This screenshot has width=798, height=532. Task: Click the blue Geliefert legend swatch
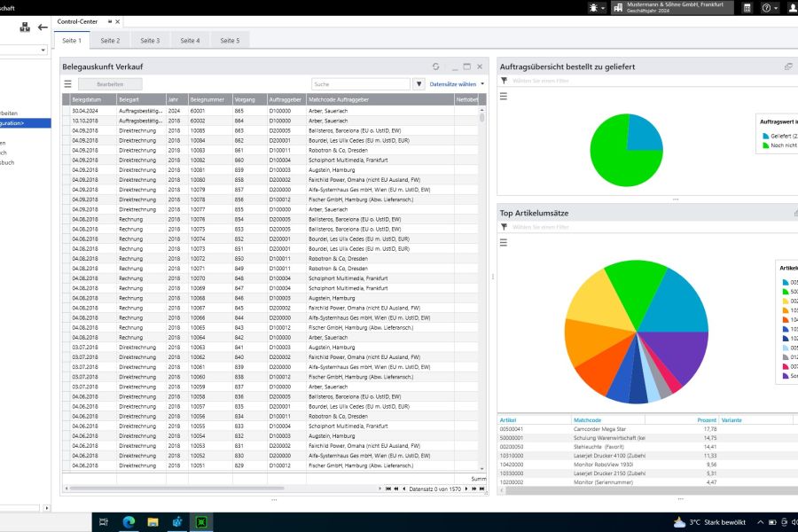765,136
